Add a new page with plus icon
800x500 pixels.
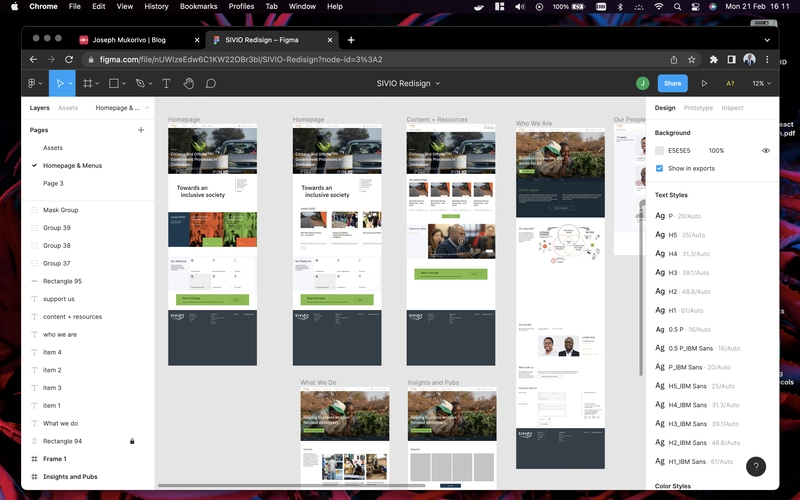pyautogui.click(x=141, y=130)
